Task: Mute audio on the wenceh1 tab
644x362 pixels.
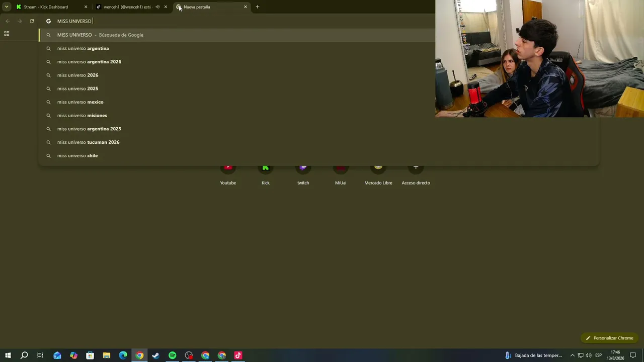Action: 157,7
